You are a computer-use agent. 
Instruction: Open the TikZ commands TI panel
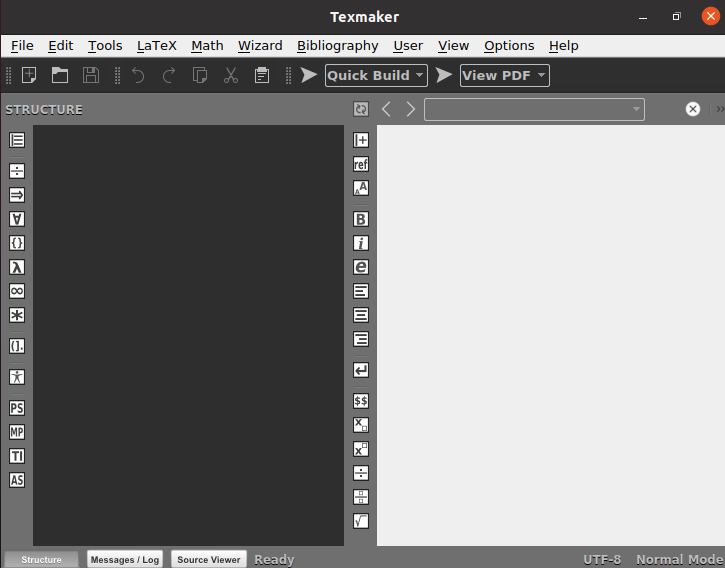(x=17, y=456)
